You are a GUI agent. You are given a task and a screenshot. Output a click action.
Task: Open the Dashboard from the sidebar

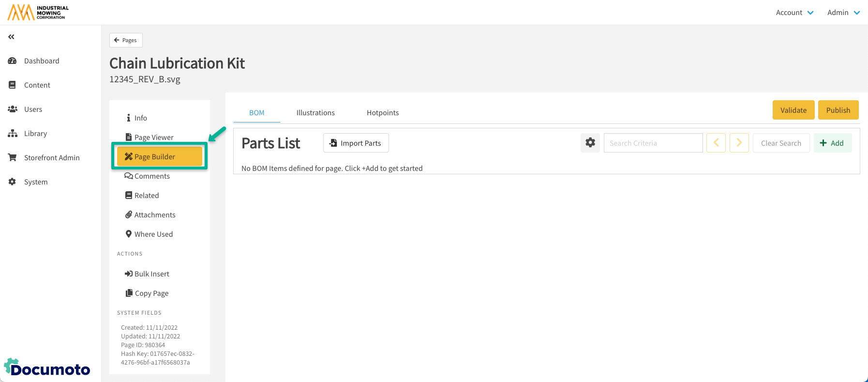[x=42, y=61]
